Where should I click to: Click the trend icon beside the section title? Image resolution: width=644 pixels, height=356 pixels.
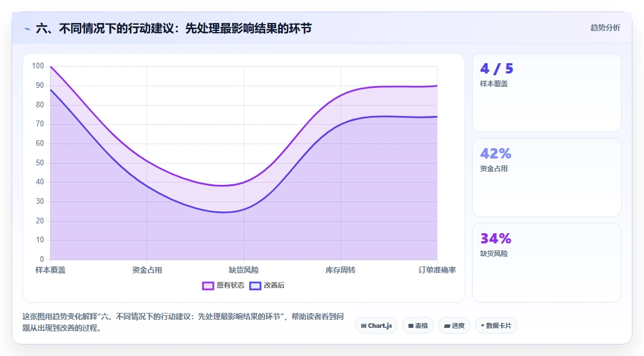click(28, 29)
